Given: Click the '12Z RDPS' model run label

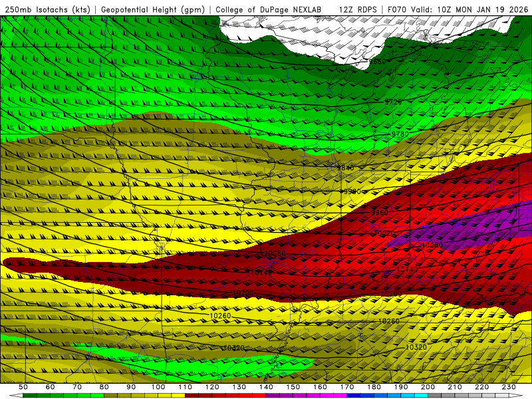Looking at the screenshot, I should click(358, 9).
